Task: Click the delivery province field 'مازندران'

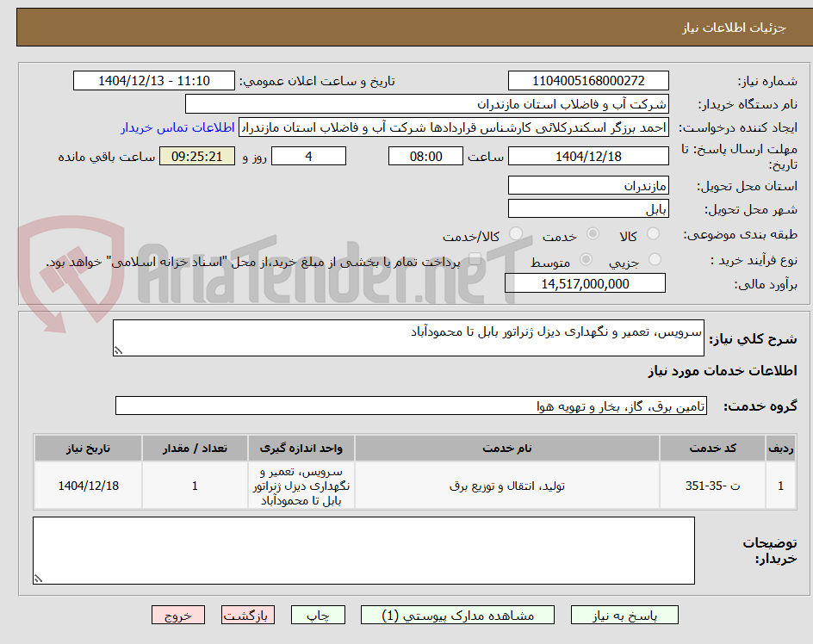Action: pos(588,186)
